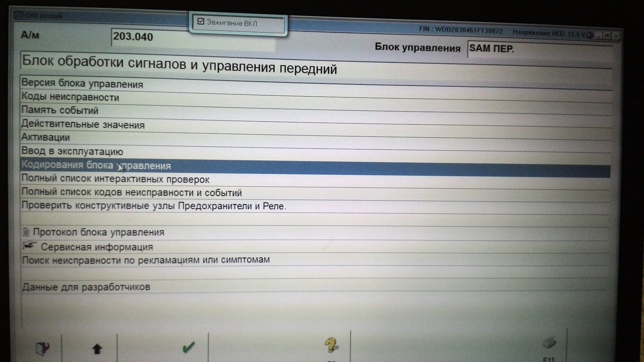Viewport: 644px width, 362px height.
Task: Click the hand icon beside Сервисная информация
Action: 30,246
